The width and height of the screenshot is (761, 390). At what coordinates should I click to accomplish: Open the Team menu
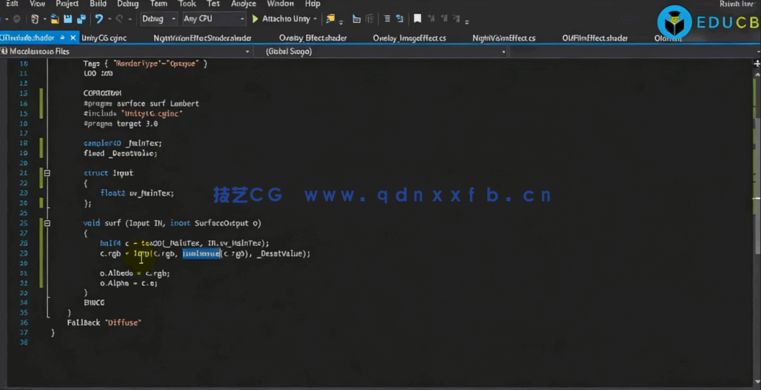(x=159, y=4)
